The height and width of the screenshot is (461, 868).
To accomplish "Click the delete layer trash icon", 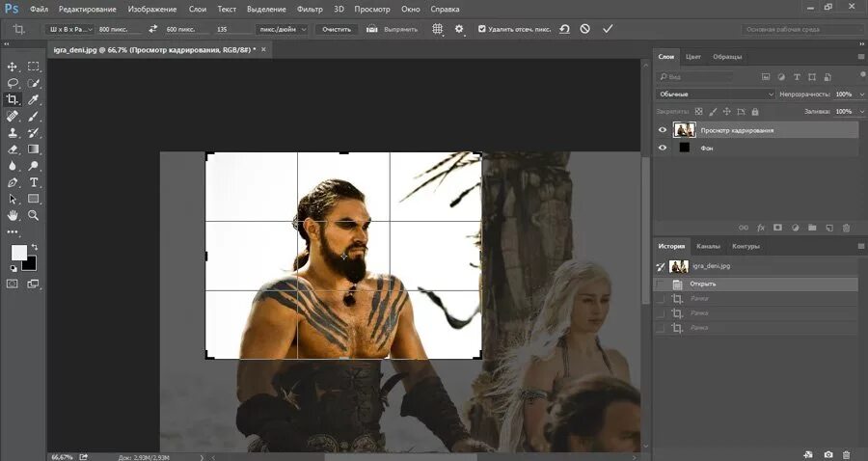I will [x=846, y=228].
